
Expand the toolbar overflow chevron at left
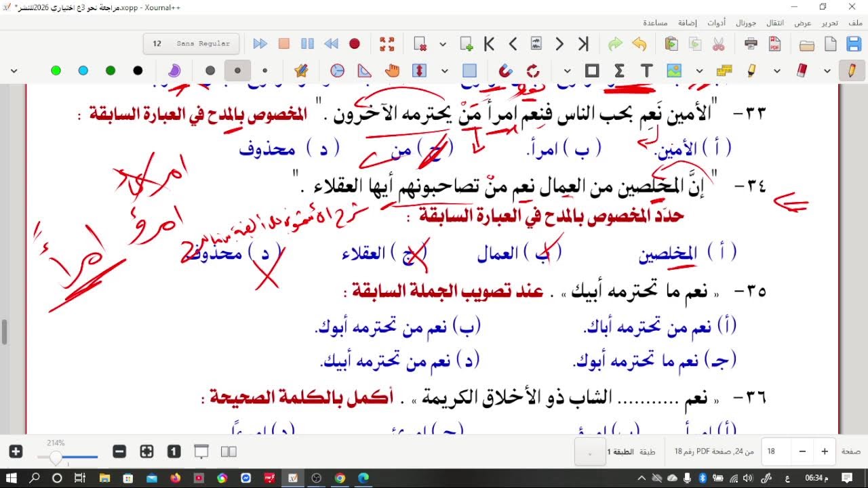[14, 70]
